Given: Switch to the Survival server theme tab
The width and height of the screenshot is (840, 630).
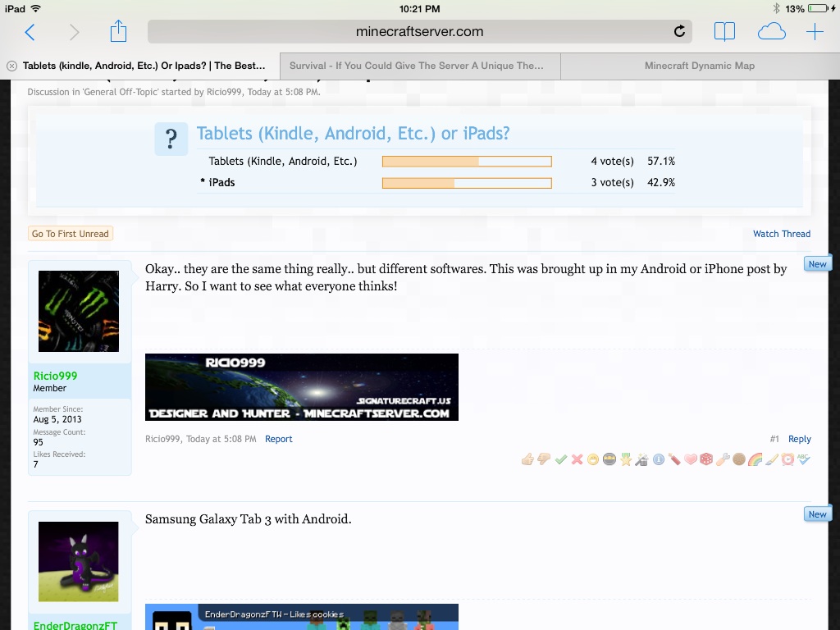Looking at the screenshot, I should [420, 66].
